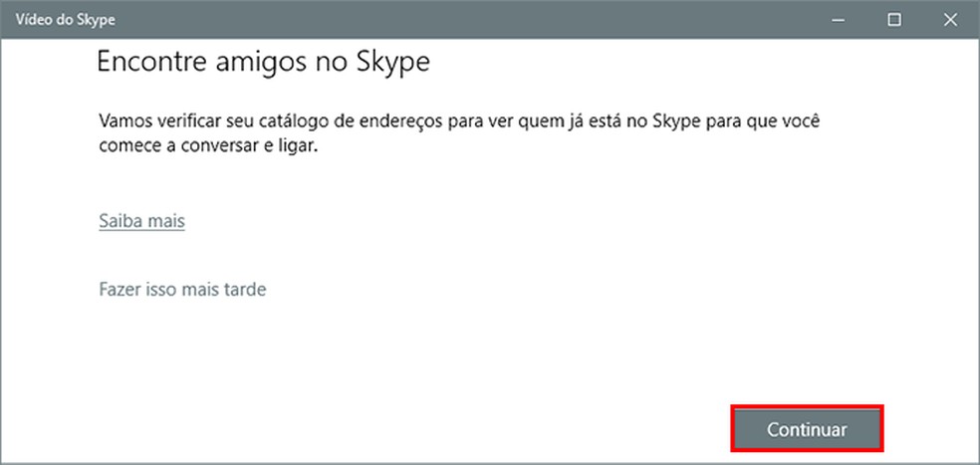The height and width of the screenshot is (465, 980).
Task: Click the line starting with Vamos verificar
Action: pyautogui.click(x=465, y=121)
